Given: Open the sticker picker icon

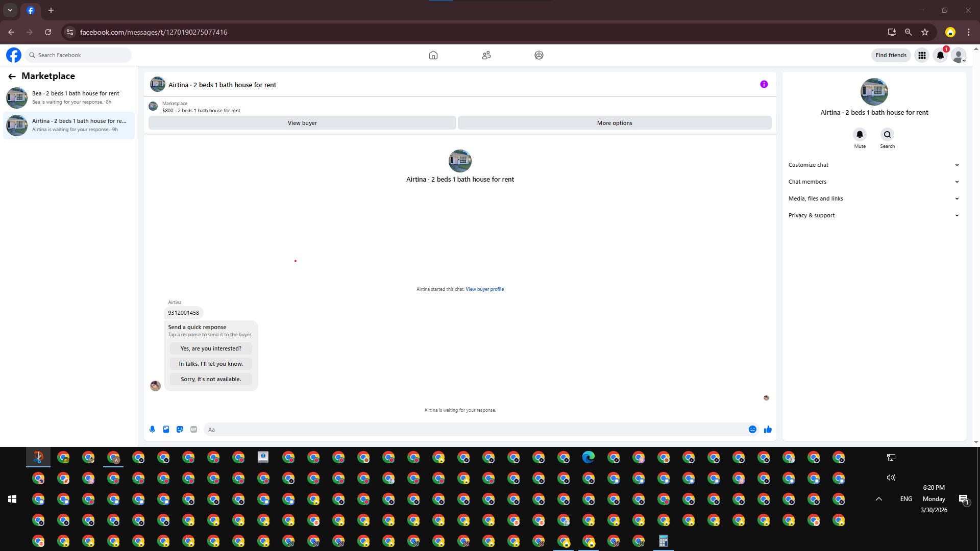Looking at the screenshot, I should pyautogui.click(x=180, y=430).
